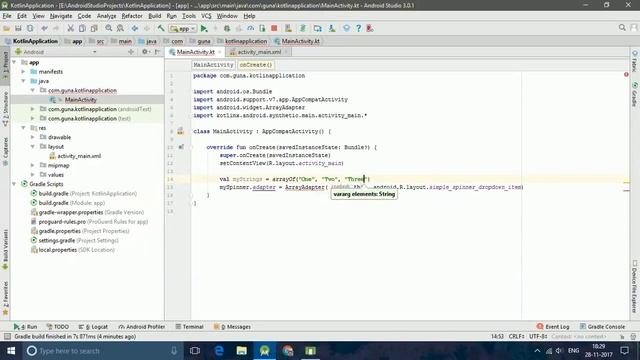Collapse the app module node
The width and height of the screenshot is (640, 360).
14,62
